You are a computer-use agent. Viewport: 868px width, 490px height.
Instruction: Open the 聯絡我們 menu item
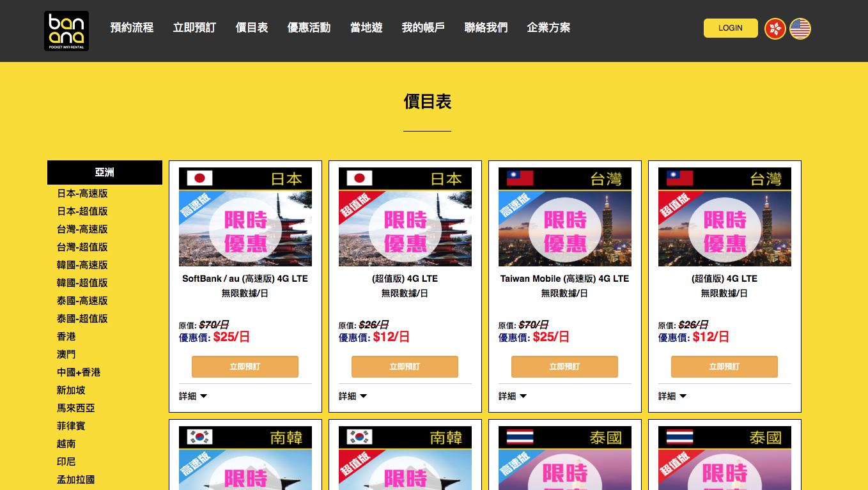[x=486, y=27]
